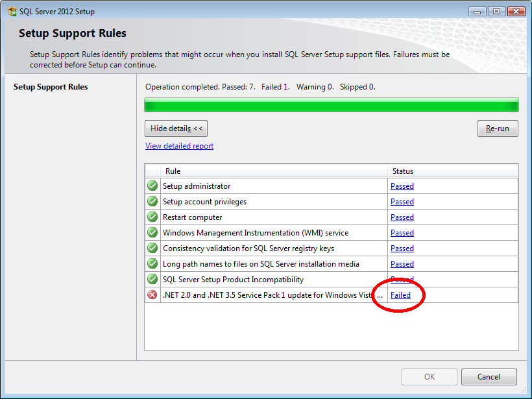Click green check icon beside Setup administrator

point(152,186)
